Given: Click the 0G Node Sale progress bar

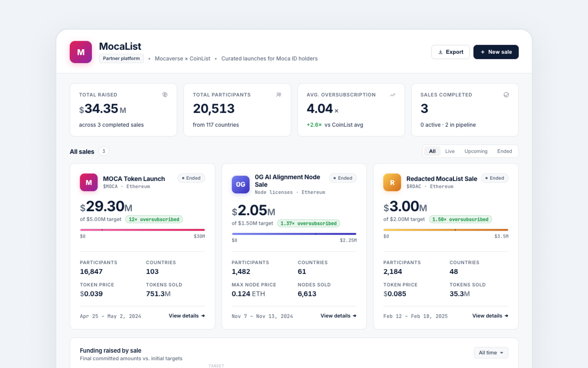Looking at the screenshot, I should tap(294, 234).
